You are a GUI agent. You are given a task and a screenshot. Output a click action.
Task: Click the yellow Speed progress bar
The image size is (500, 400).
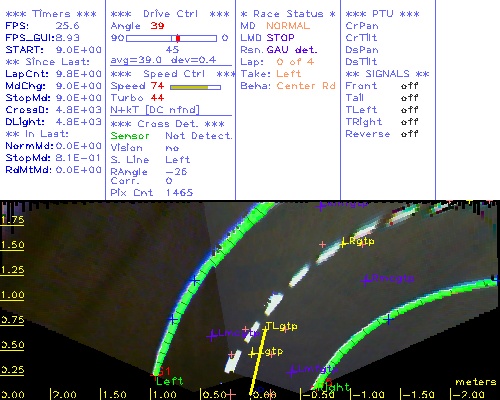pos(195,87)
